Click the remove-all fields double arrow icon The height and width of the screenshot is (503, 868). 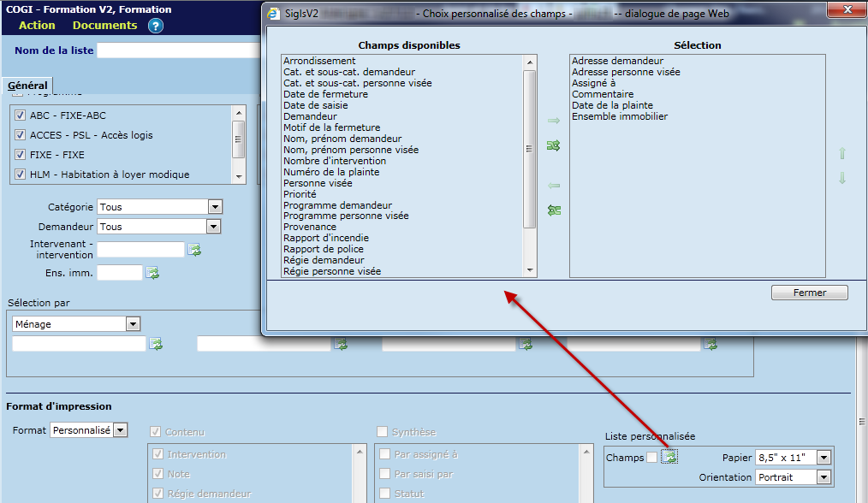553,210
